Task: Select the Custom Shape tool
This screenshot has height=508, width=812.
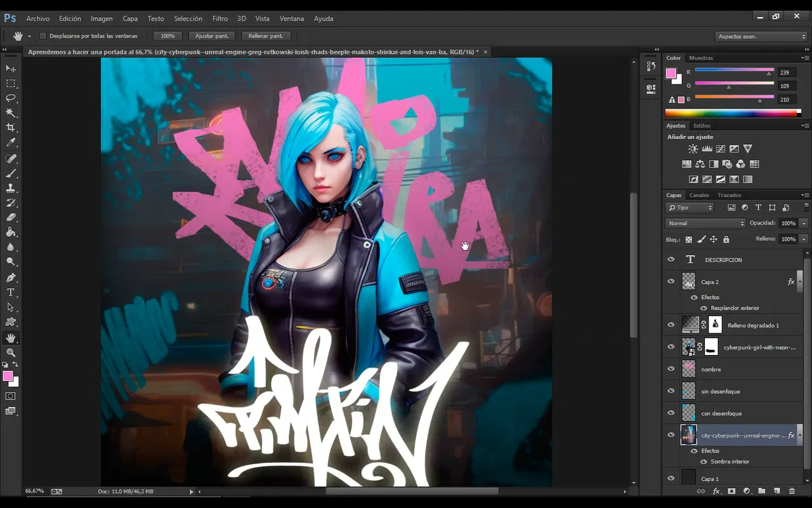Action: pos(11,323)
